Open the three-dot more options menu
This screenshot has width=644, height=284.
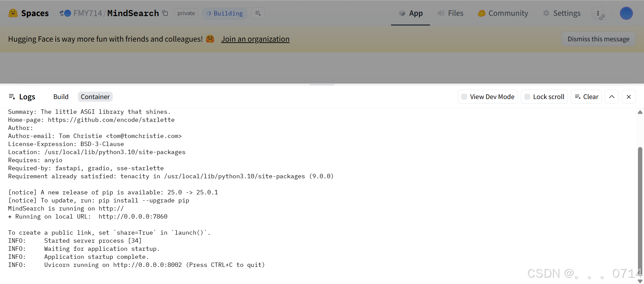pyautogui.click(x=598, y=13)
